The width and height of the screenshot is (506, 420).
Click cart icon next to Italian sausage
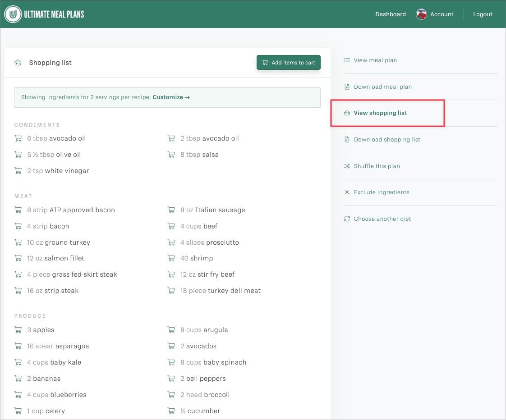pos(171,210)
